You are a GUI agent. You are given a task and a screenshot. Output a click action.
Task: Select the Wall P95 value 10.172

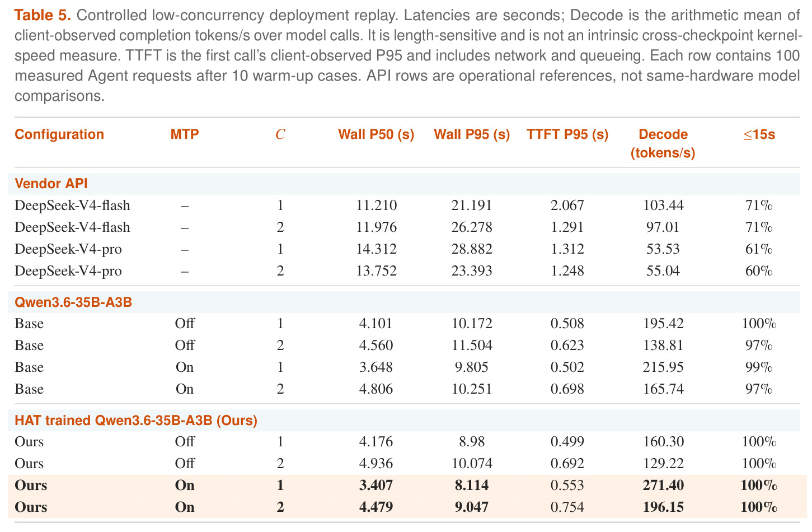point(472,324)
